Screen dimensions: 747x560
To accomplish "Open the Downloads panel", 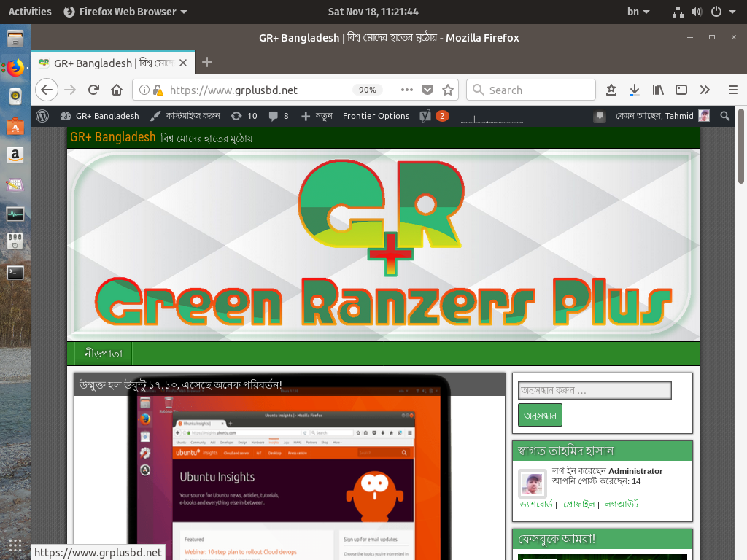I will tap(634, 90).
